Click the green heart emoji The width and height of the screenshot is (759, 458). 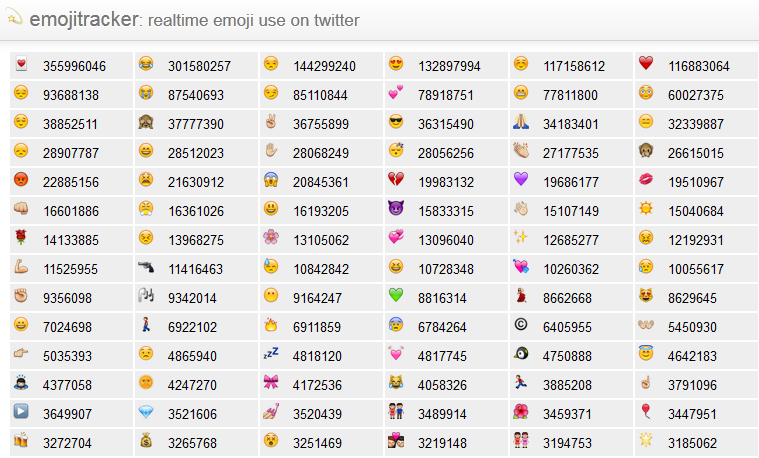[396, 297]
